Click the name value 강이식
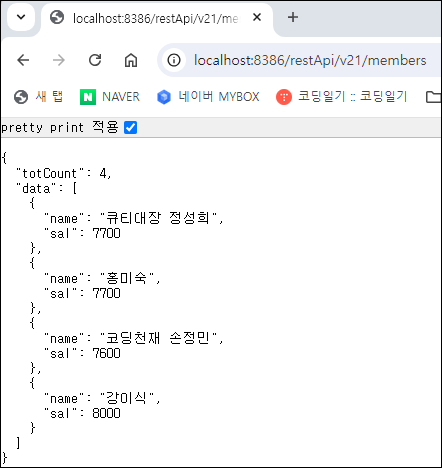Viewport: 442px width, 468px height. point(127,398)
